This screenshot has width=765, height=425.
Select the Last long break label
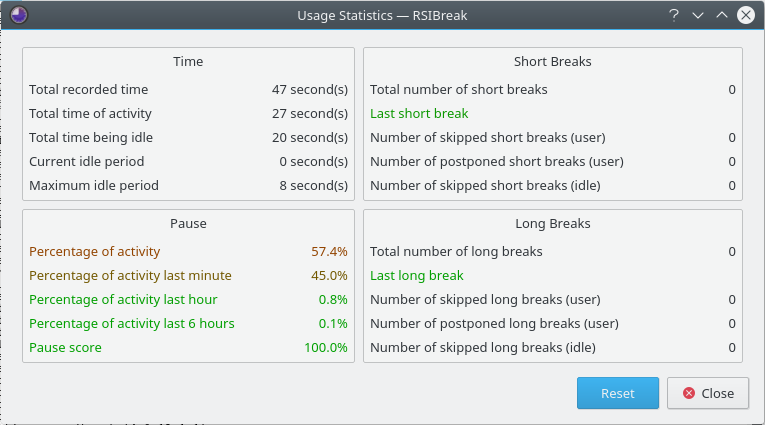click(x=417, y=275)
